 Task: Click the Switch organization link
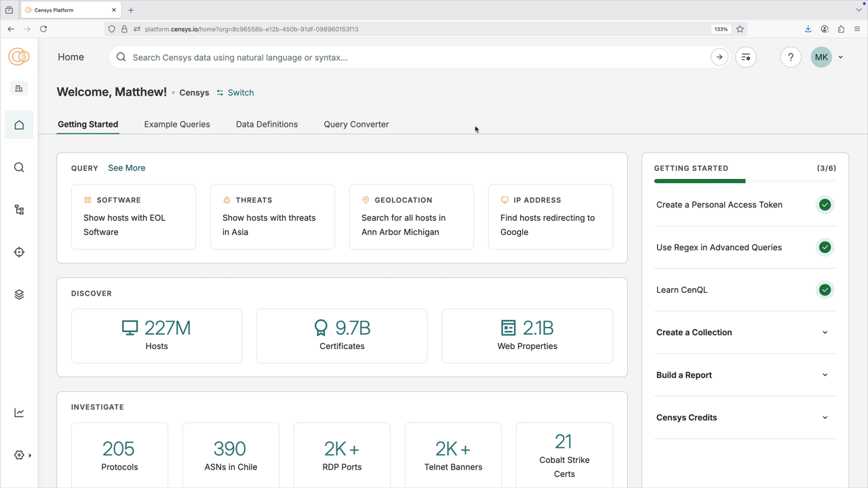pos(235,93)
